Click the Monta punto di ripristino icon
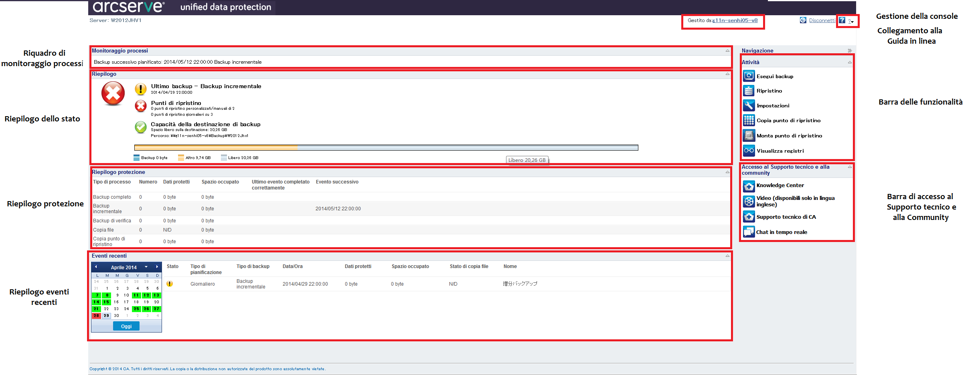The image size is (980, 375). click(x=749, y=135)
